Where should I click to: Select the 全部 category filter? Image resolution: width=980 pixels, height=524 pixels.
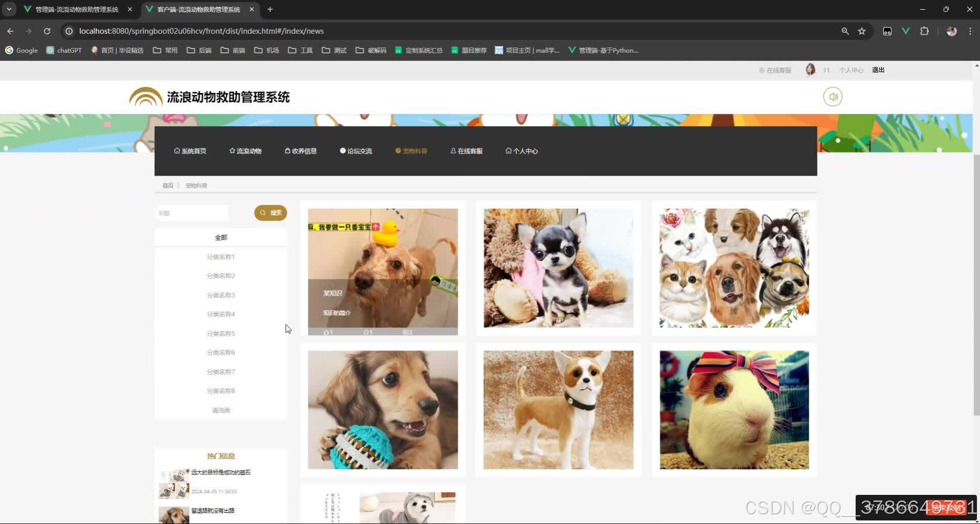point(221,237)
